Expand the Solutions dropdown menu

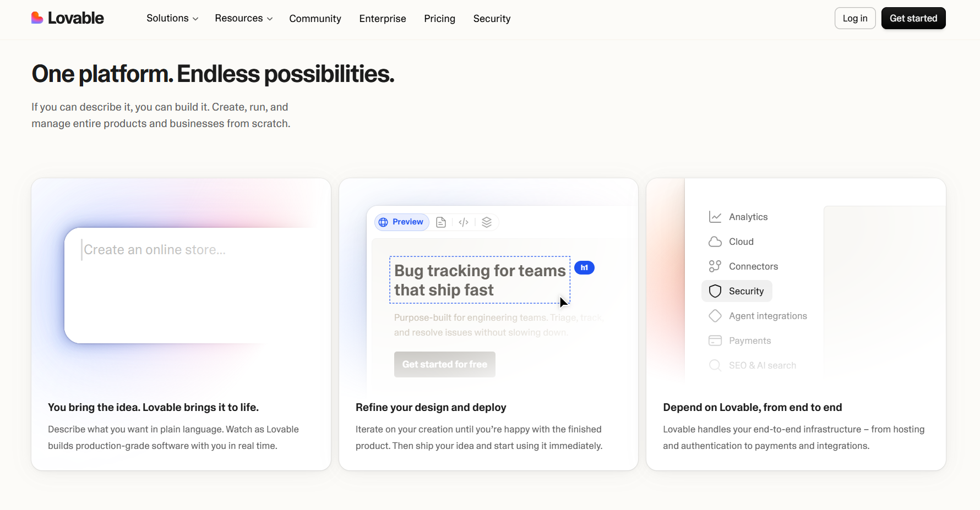point(172,18)
